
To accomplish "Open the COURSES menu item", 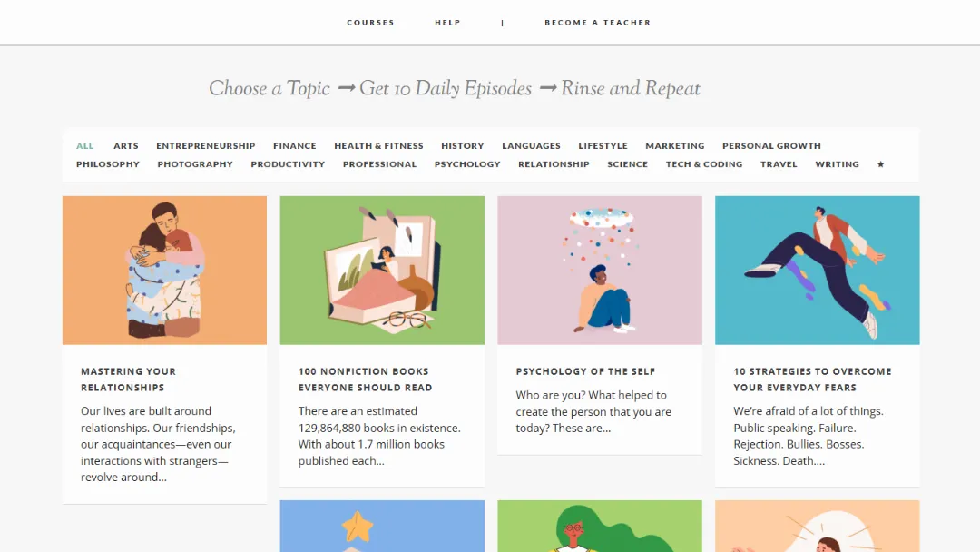I will click(x=370, y=22).
